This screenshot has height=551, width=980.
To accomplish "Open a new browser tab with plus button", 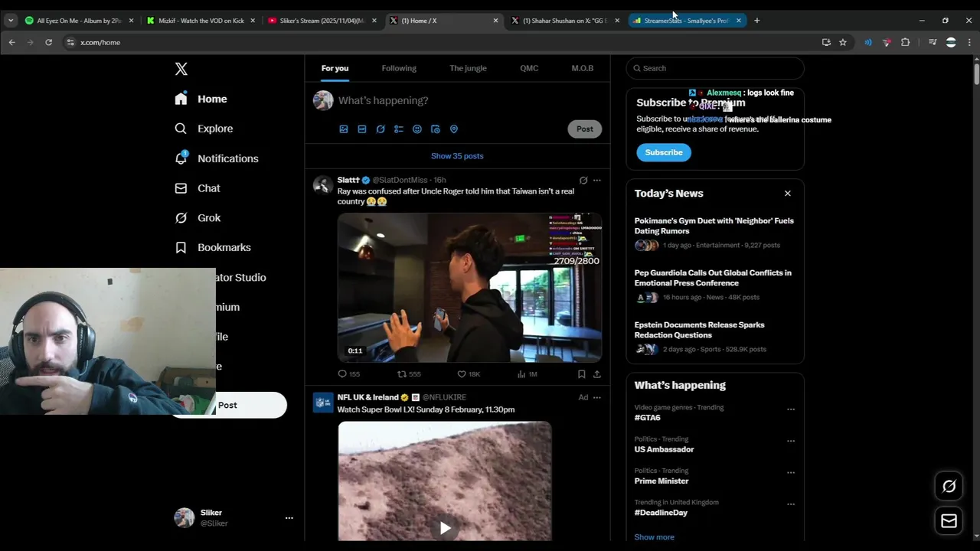I will 757,21.
